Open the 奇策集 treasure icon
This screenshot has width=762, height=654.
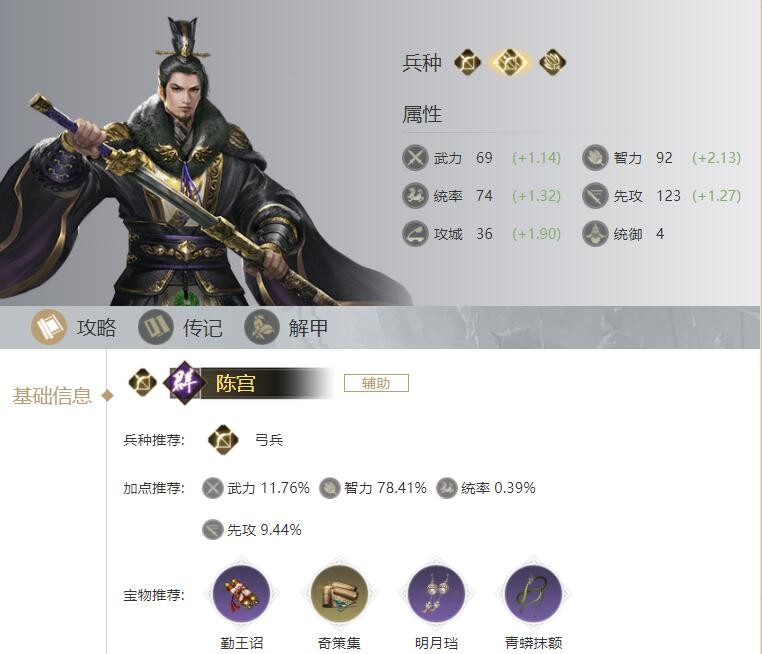coord(339,593)
